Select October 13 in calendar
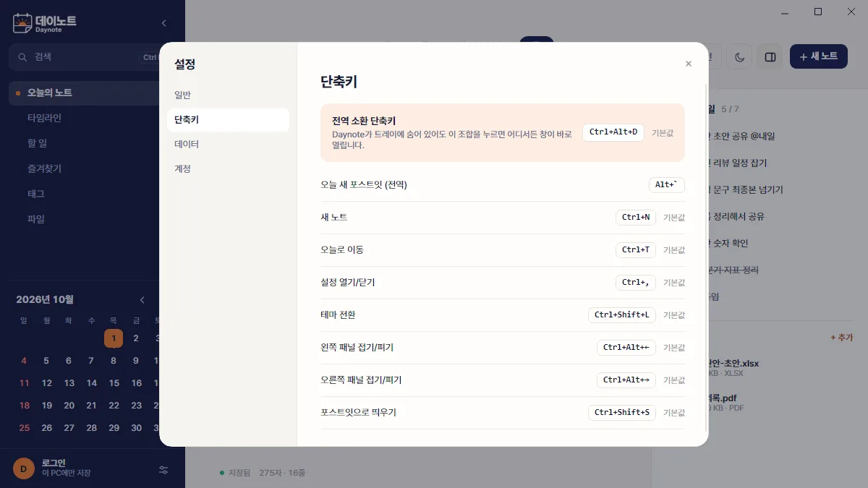 click(x=69, y=383)
